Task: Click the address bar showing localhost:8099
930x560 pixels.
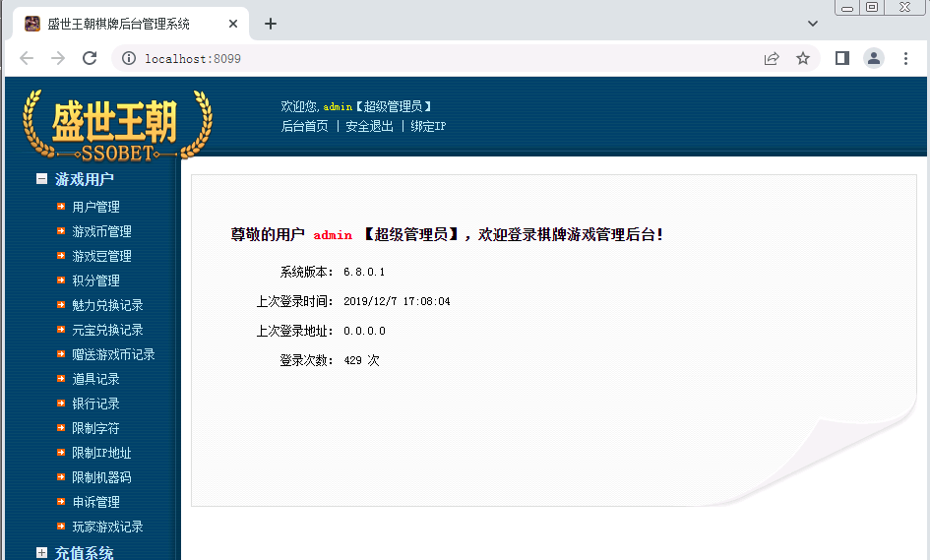Action: 443,58
